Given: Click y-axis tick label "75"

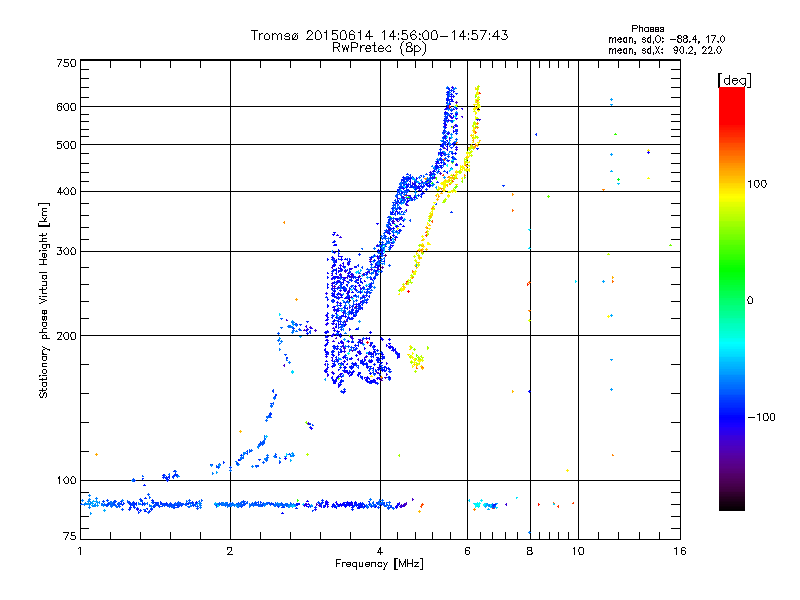Looking at the screenshot, I should coord(69,536).
